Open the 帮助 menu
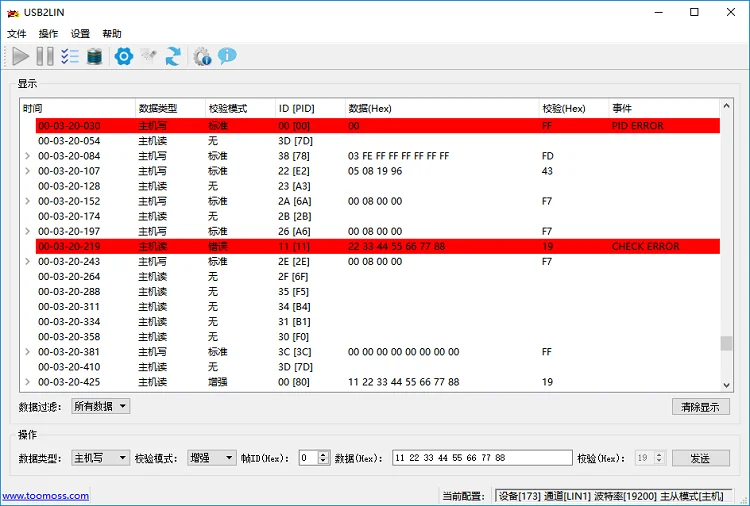The height and width of the screenshot is (506, 750). [112, 34]
